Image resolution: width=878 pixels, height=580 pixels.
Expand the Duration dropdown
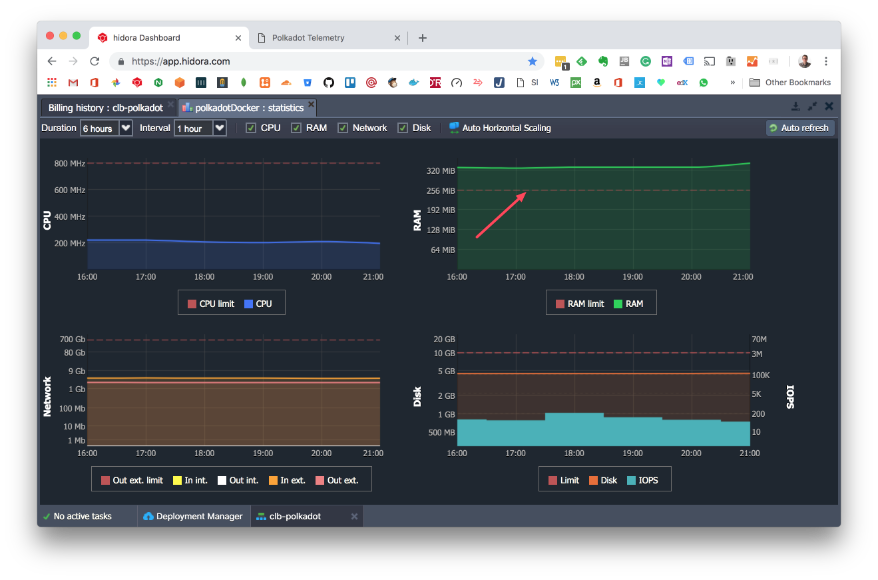pos(125,128)
